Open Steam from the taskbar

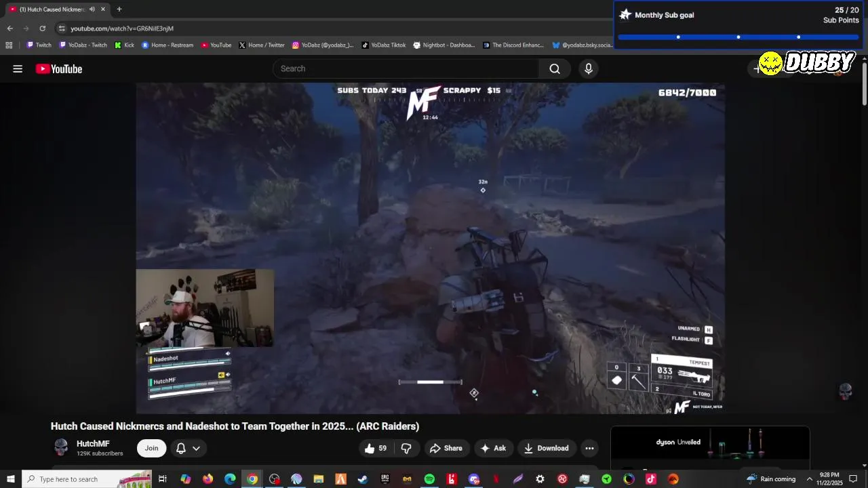(x=363, y=479)
